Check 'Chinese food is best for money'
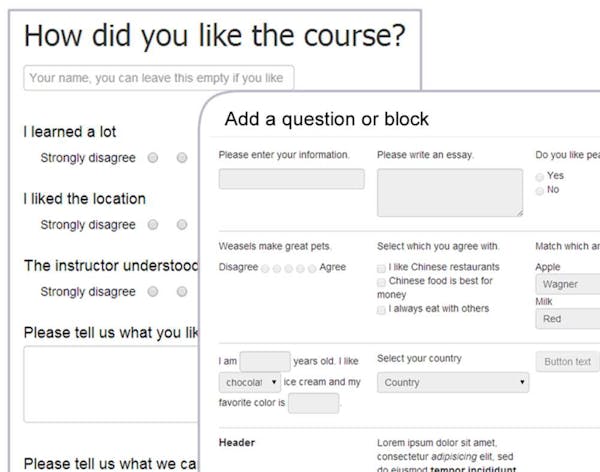The width and height of the screenshot is (600, 472). tap(382, 282)
